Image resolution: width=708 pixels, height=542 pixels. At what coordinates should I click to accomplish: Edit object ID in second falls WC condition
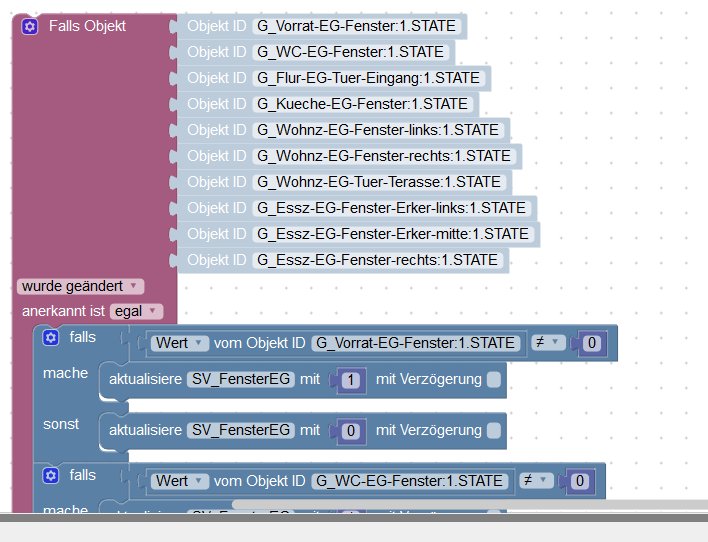coord(410,481)
